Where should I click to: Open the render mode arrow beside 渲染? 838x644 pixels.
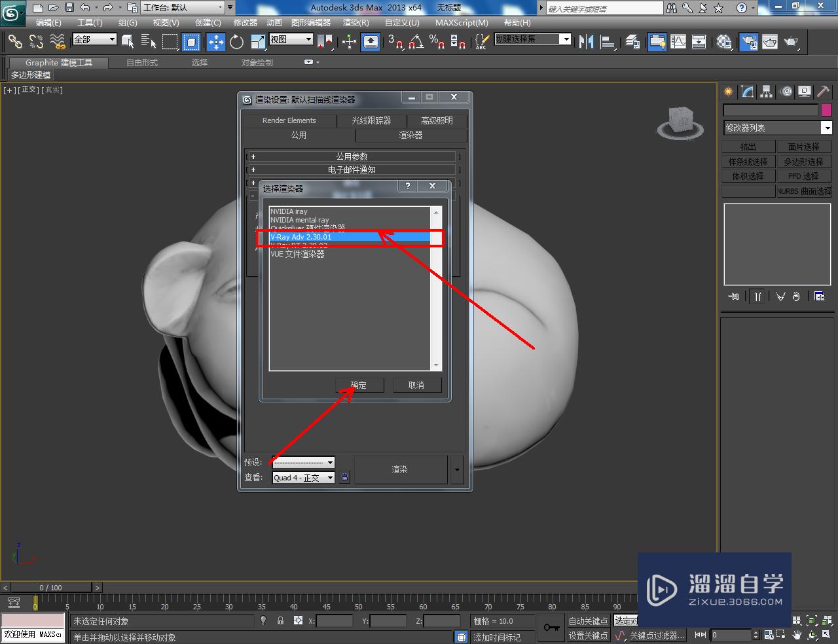[457, 470]
